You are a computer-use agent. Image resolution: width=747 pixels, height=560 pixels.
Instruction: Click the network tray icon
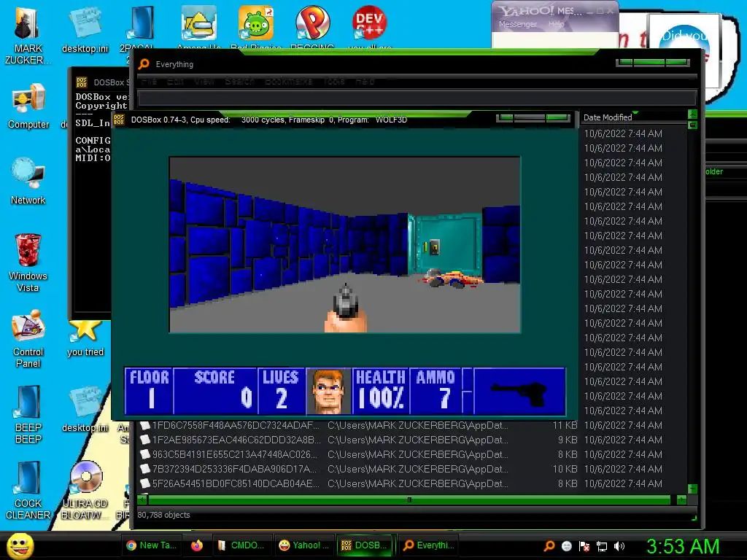[602, 546]
